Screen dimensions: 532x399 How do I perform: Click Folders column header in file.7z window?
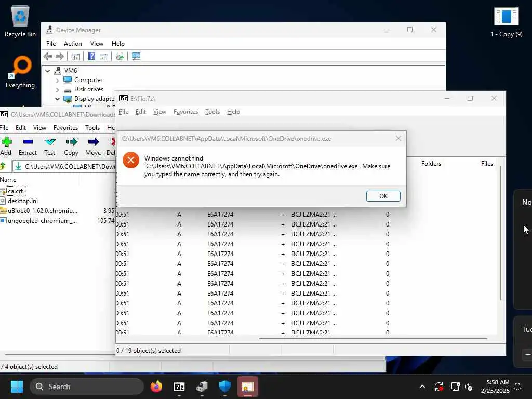pos(431,164)
